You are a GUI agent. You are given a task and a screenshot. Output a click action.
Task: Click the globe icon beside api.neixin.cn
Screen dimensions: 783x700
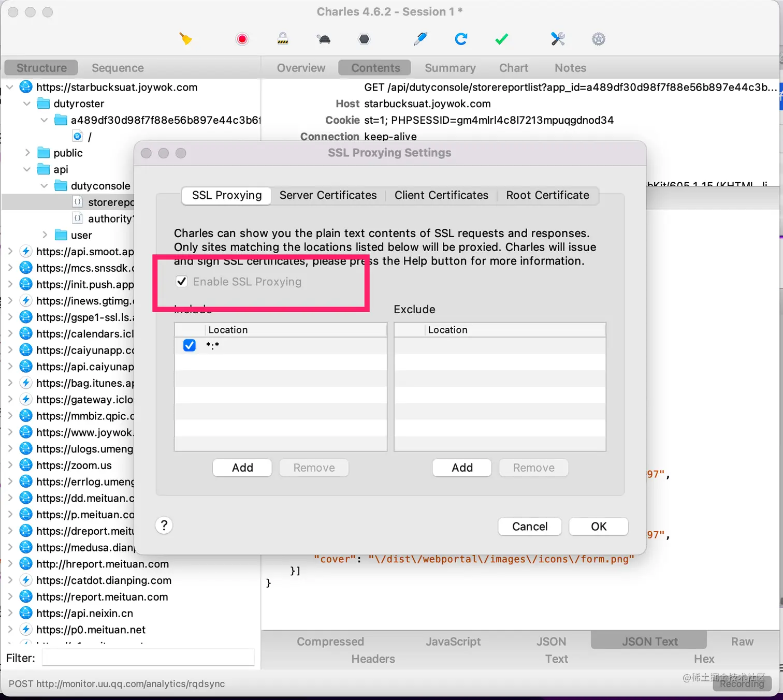[26, 613]
